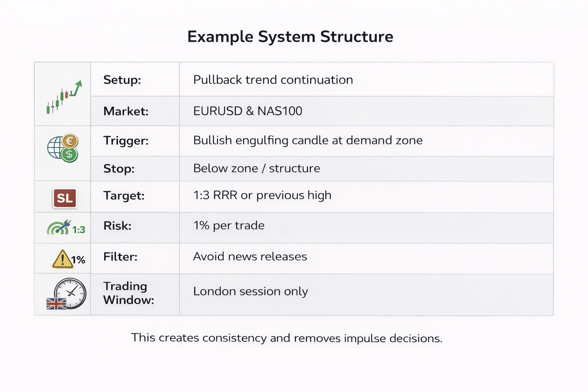Click the red SL stop-loss badge icon
588x392 pixels.
(x=65, y=198)
